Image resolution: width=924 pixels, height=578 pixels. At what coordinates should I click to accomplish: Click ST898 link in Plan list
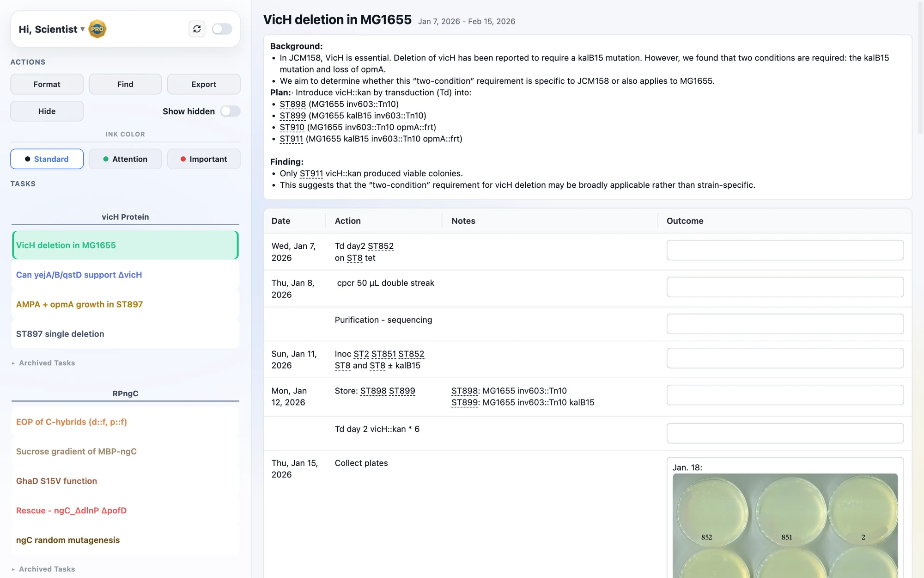[x=292, y=104]
